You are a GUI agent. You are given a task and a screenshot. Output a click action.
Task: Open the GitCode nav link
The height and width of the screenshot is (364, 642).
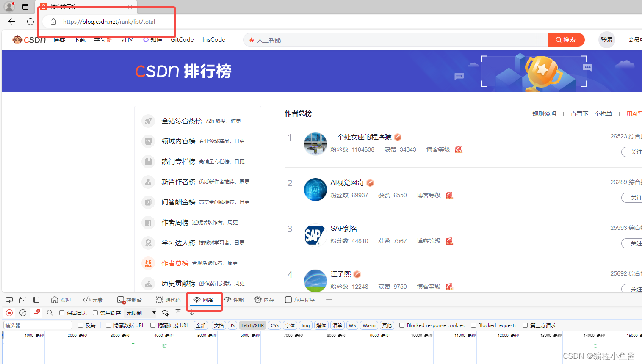(x=182, y=40)
